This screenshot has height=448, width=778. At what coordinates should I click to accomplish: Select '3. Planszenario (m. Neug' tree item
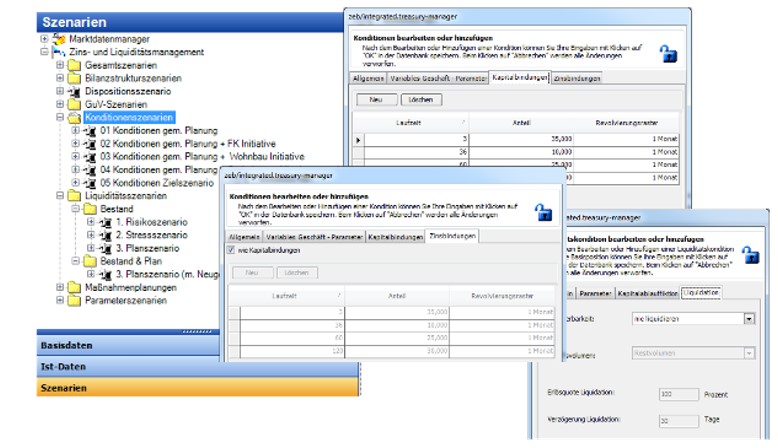(x=167, y=274)
